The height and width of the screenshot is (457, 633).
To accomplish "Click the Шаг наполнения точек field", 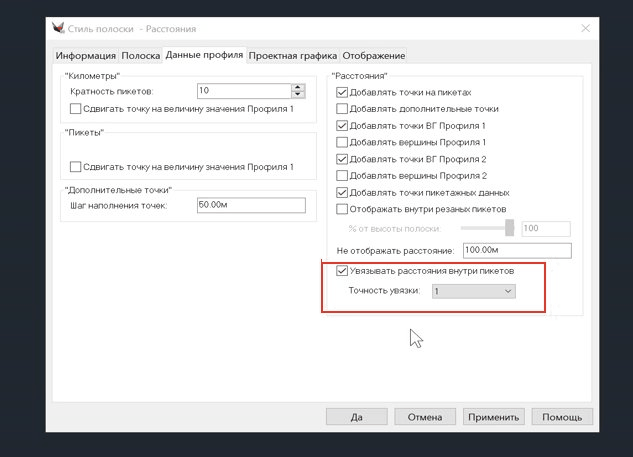I will [x=250, y=205].
